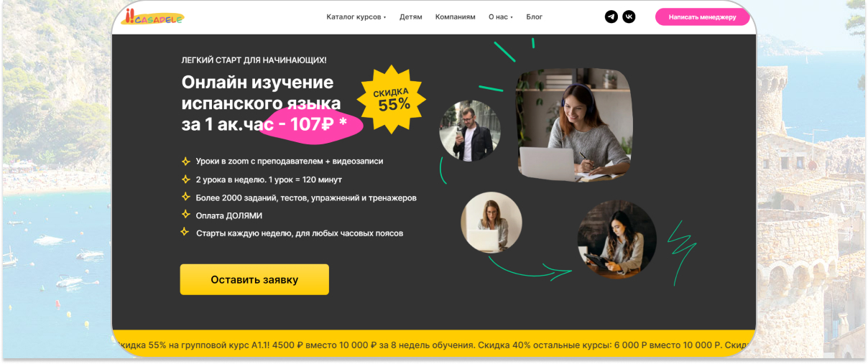Viewport: 868px width, 364px height.
Task: Click photo of woman wearing headphones
Action: 574,124
